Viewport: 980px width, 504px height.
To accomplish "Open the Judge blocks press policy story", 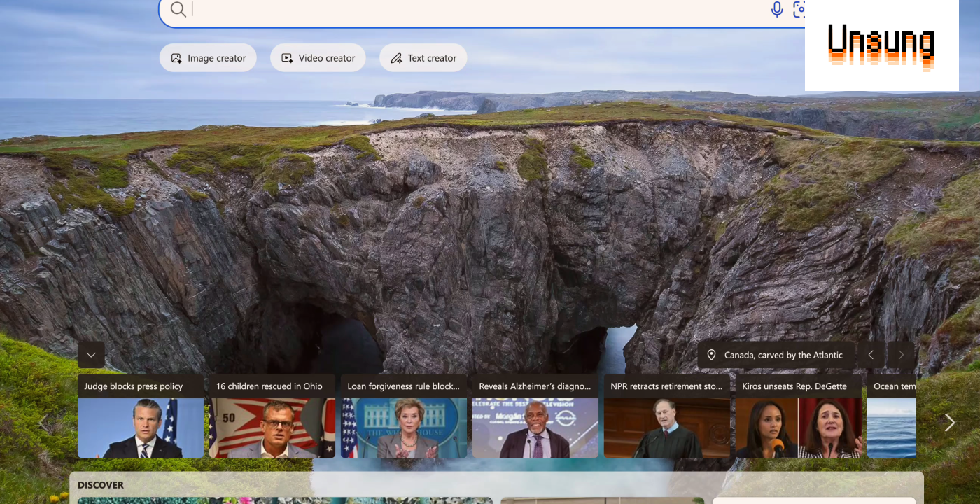I will (x=141, y=416).
